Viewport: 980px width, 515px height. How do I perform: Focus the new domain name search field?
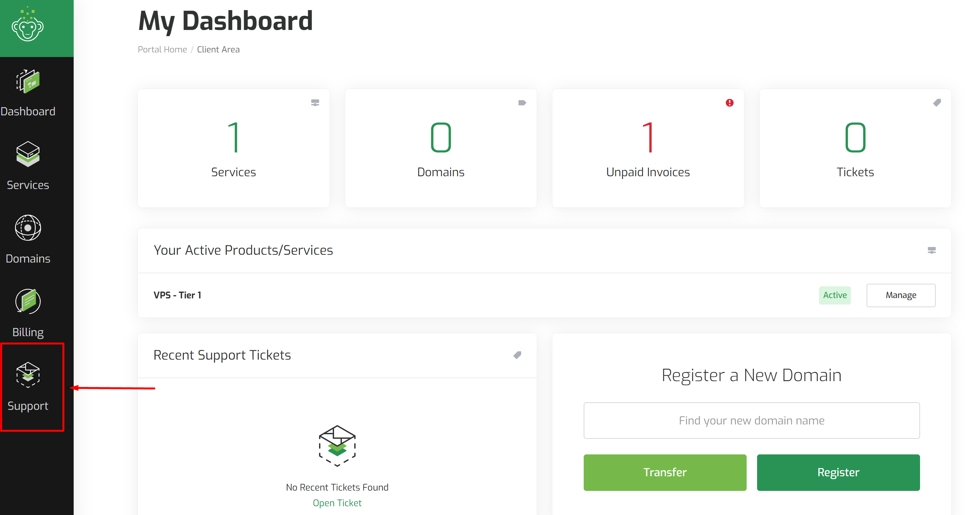tap(752, 421)
